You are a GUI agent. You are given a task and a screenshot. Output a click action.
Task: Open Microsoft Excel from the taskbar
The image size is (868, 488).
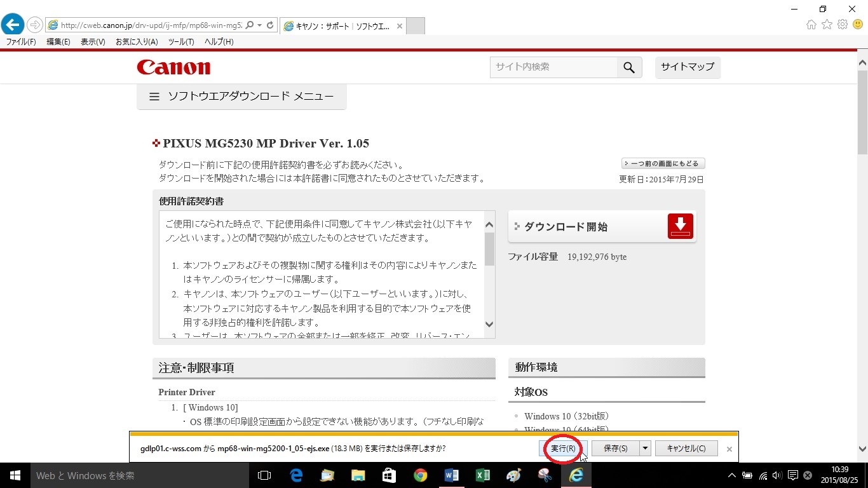(x=483, y=475)
